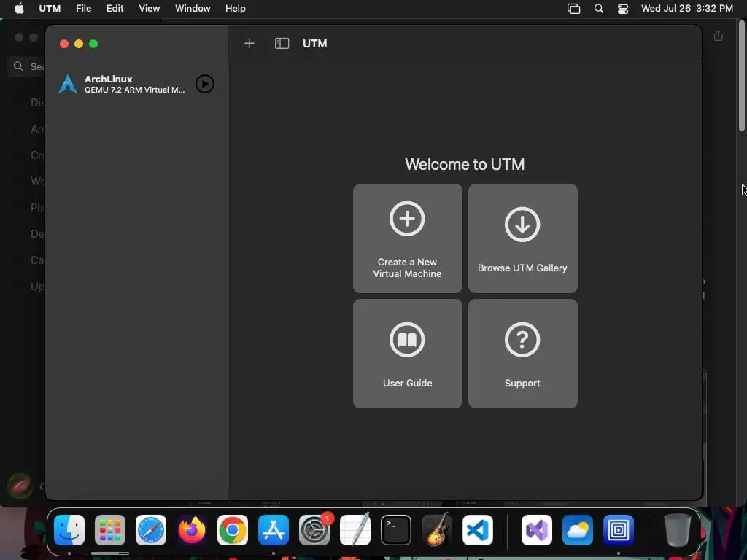Click the plus icon to add VM
Viewport: 747px width, 560px height.
coord(249,43)
